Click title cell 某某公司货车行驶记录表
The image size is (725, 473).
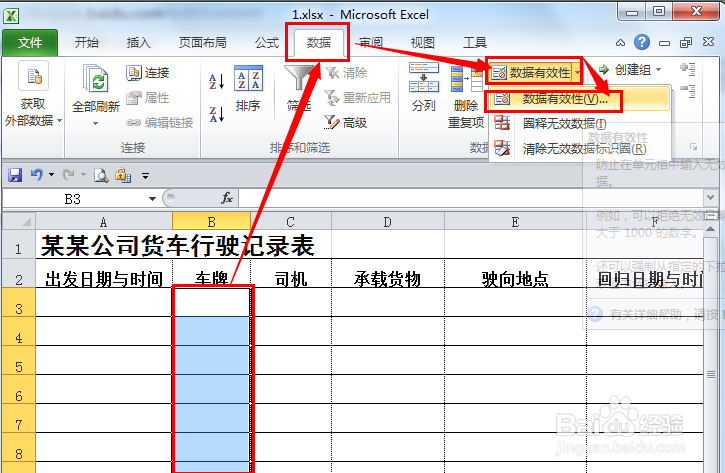178,245
